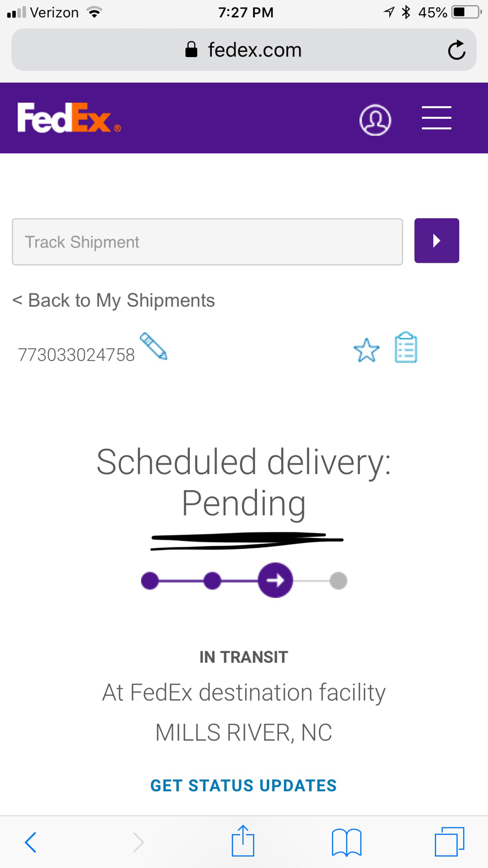Focus the Track Shipment input field
Viewport: 488px width, 868px height.
[207, 242]
